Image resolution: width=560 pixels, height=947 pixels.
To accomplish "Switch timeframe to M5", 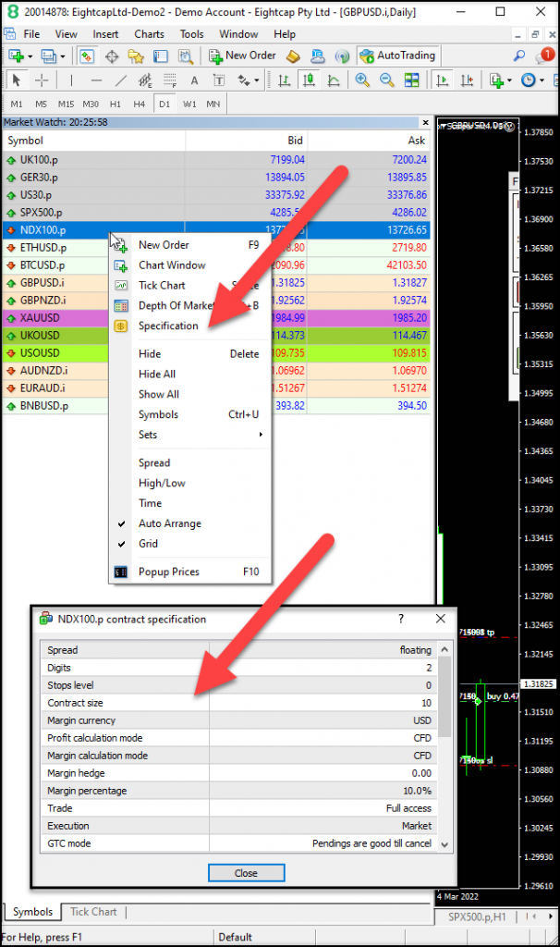I will [x=41, y=104].
